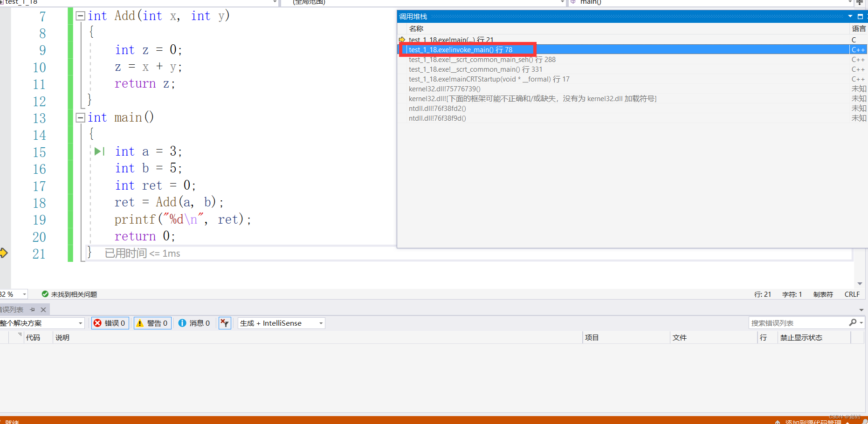
Task: Click the 名称 column header in Call Stack
Action: tap(416, 28)
